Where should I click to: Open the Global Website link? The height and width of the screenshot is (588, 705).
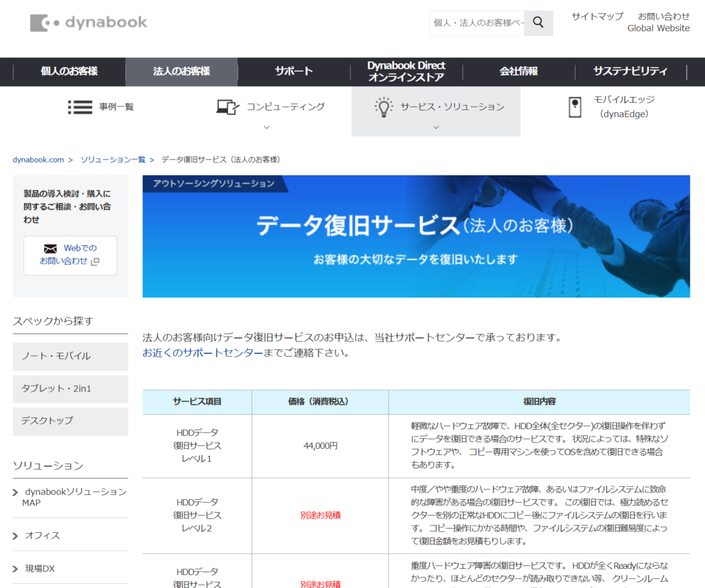pyautogui.click(x=658, y=29)
